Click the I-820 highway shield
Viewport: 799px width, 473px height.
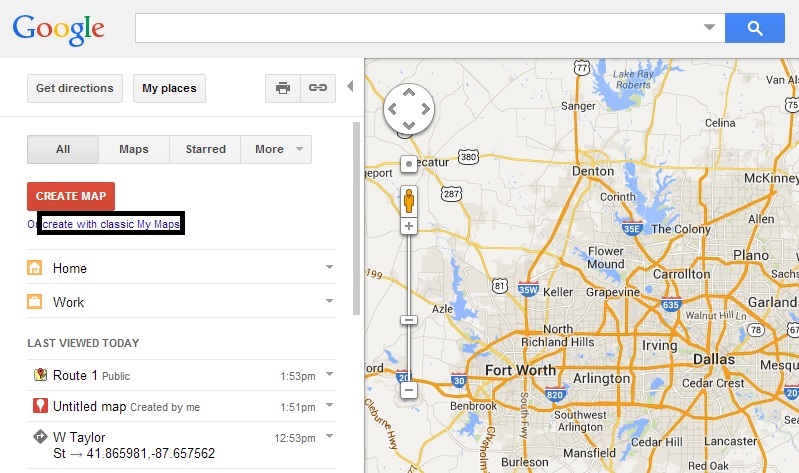[554, 394]
